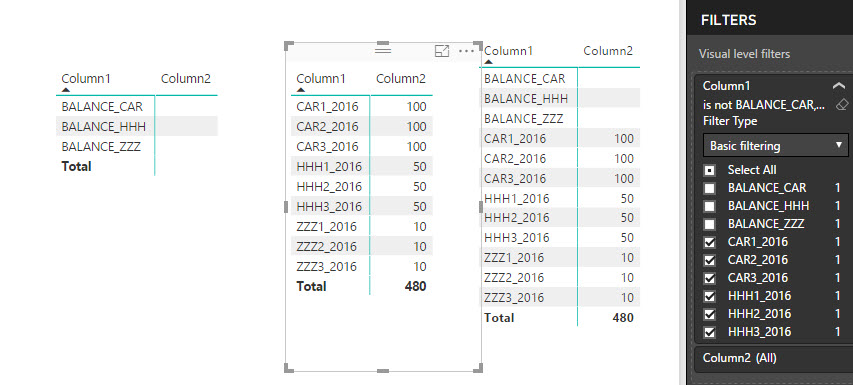The image size is (853, 385).
Task: Expand the Column2 (All) filter card
Action: point(774,358)
